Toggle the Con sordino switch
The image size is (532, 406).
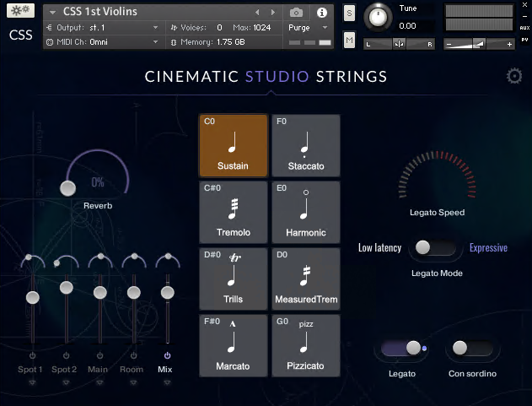[472, 348]
